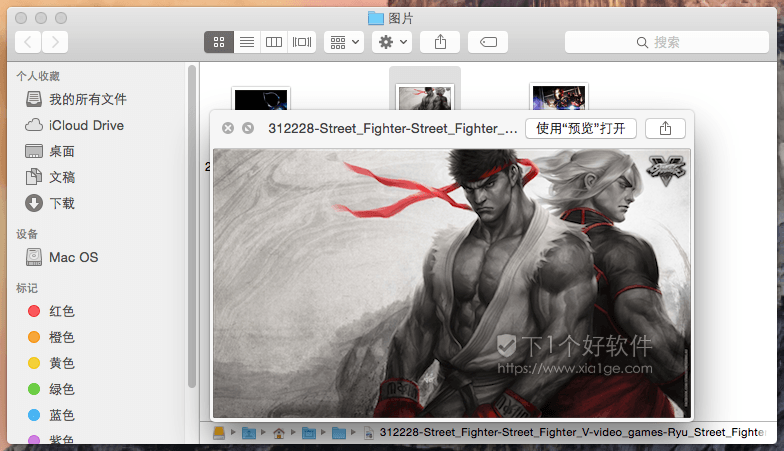Go back with the left arrow button

pyautogui.click(x=28, y=42)
